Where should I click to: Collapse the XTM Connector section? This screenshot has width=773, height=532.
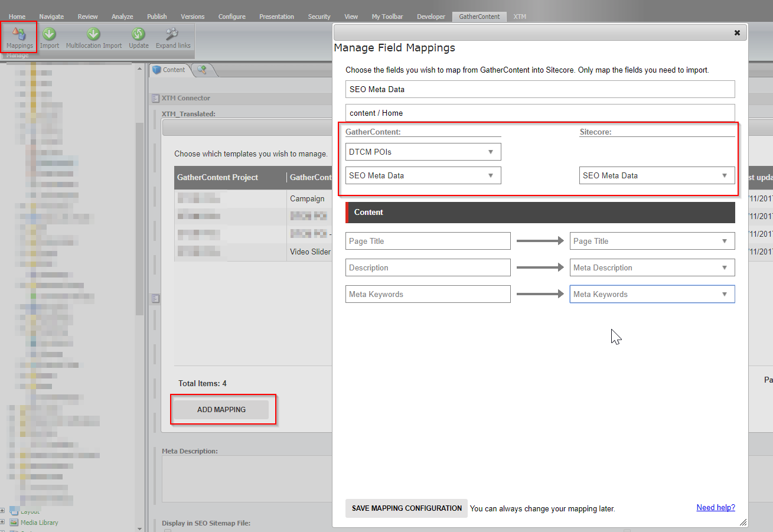click(x=155, y=98)
